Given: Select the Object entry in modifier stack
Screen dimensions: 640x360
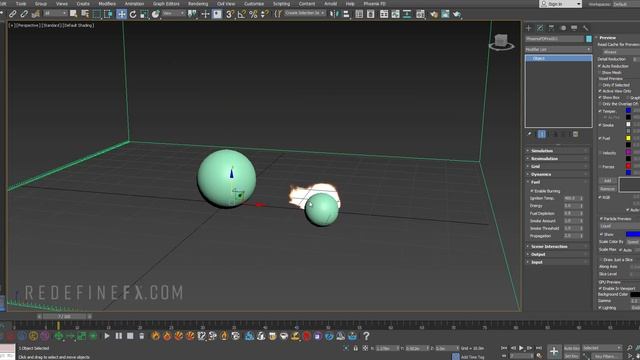Looking at the screenshot, I should tap(558, 58).
